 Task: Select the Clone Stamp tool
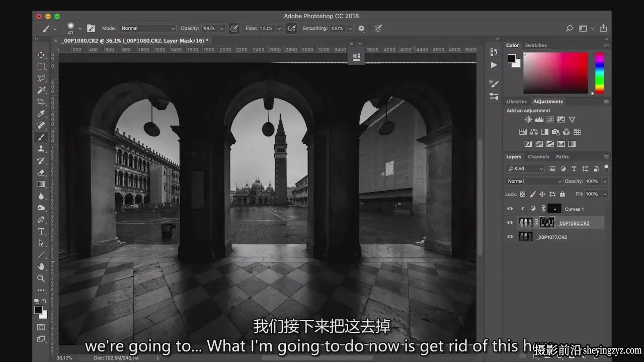coord(41,149)
